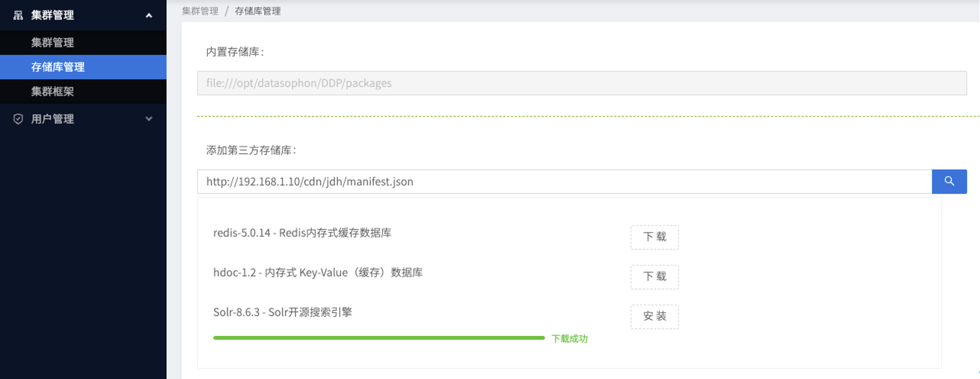The width and height of the screenshot is (980, 379).
Task: Click the 存储库管理 breadcrumb text
Action: point(258,11)
